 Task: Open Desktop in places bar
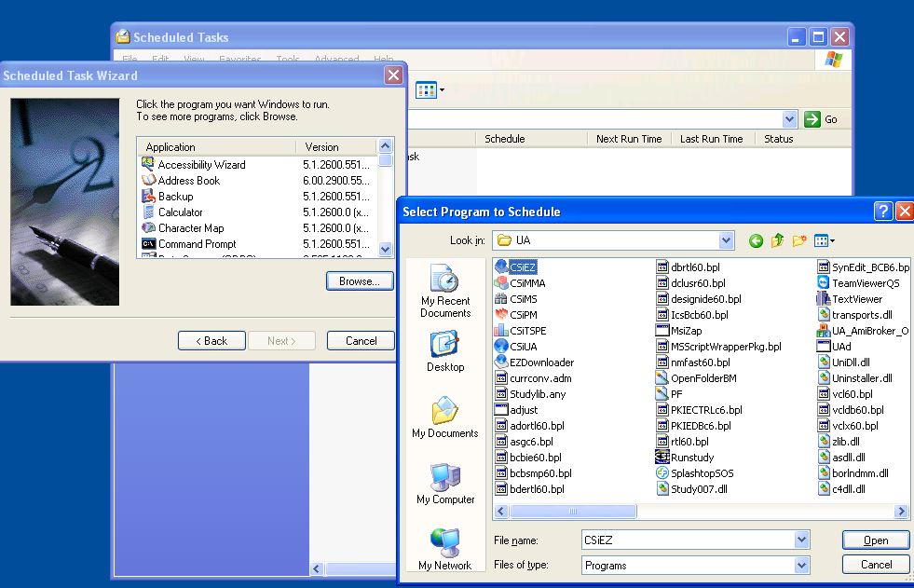(x=445, y=351)
